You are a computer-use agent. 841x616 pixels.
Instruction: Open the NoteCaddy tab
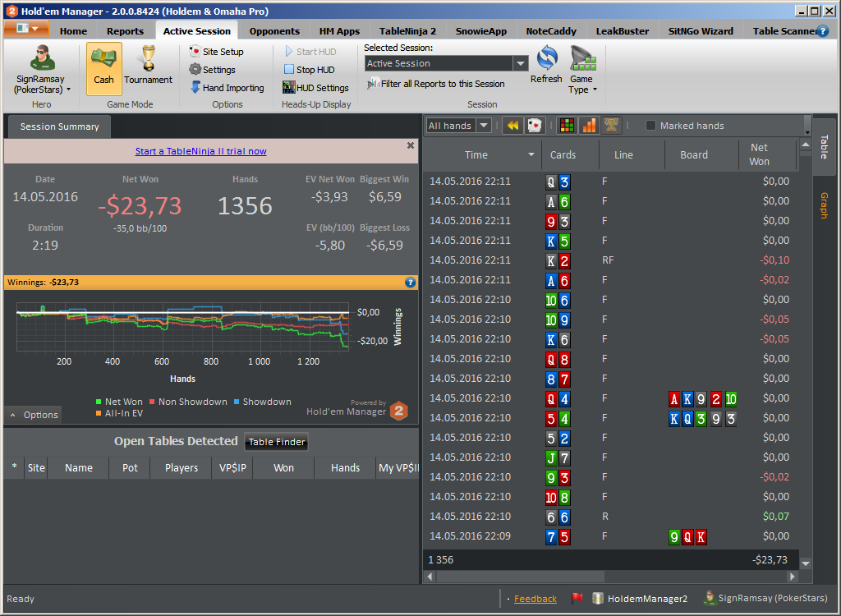(x=551, y=31)
